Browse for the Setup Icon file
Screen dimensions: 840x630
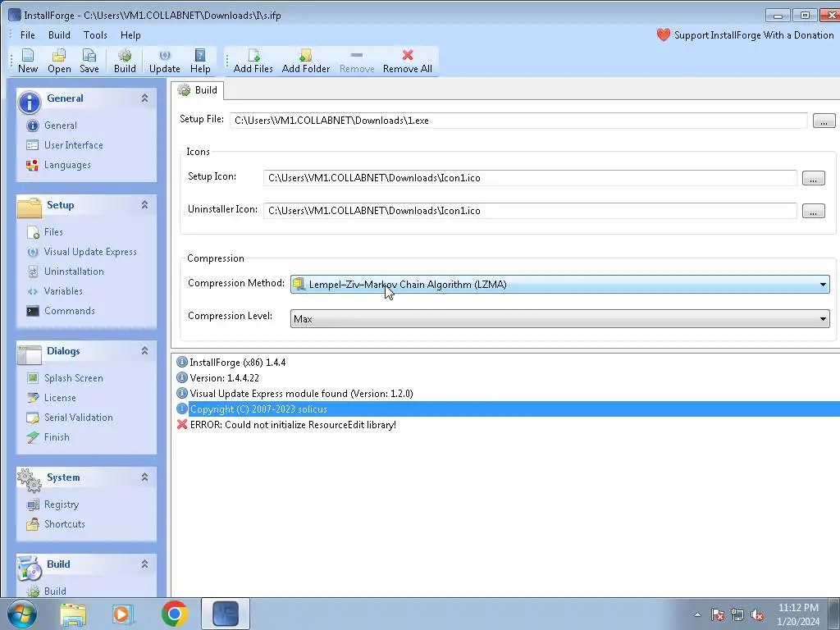[x=813, y=178]
